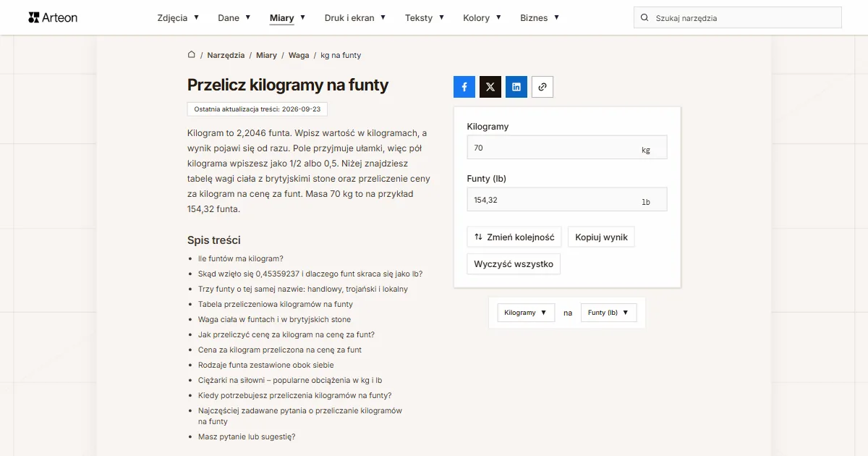868x456 pixels.
Task: Click the Przelicz kilogramy na funty heading
Action: point(288,85)
